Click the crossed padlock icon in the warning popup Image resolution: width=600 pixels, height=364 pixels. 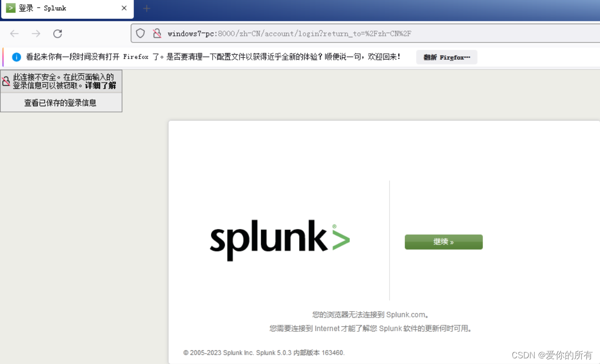point(6,81)
